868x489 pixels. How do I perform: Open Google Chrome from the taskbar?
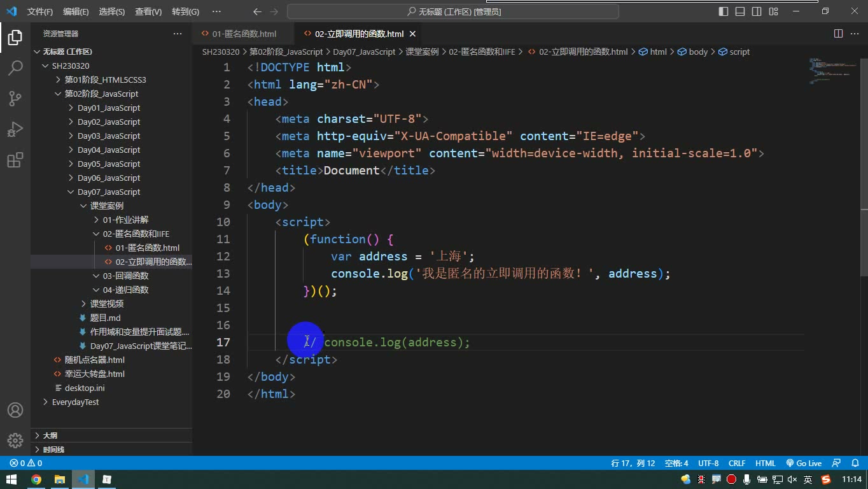pos(36,479)
